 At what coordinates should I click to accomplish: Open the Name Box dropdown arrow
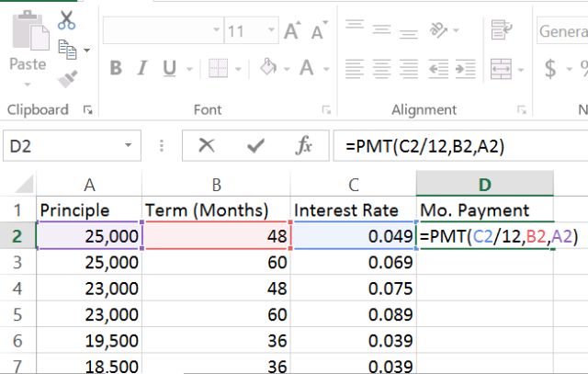[129, 145]
